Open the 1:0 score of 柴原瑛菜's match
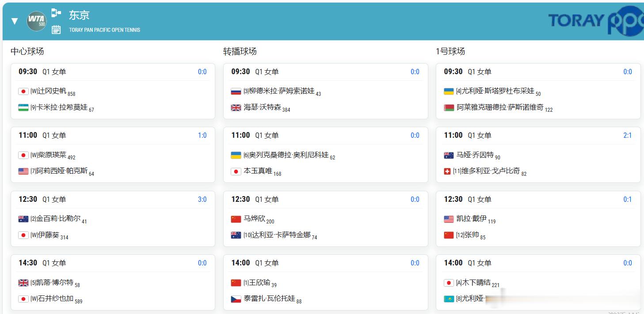Image resolution: width=644 pixels, height=314 pixels. pos(202,136)
